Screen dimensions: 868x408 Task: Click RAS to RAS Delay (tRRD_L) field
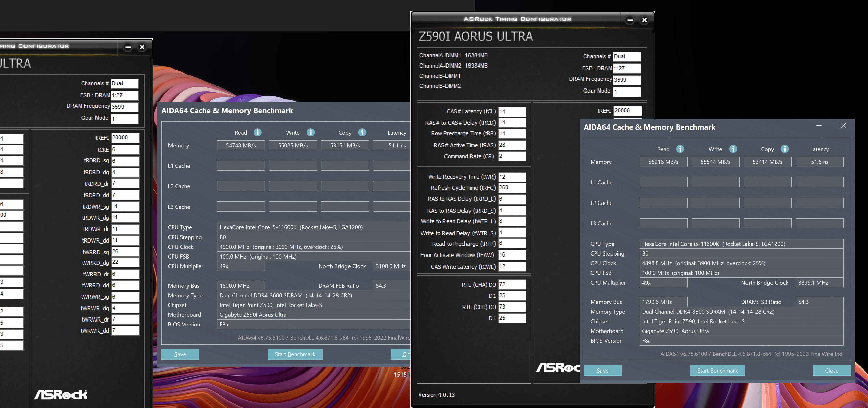point(512,199)
